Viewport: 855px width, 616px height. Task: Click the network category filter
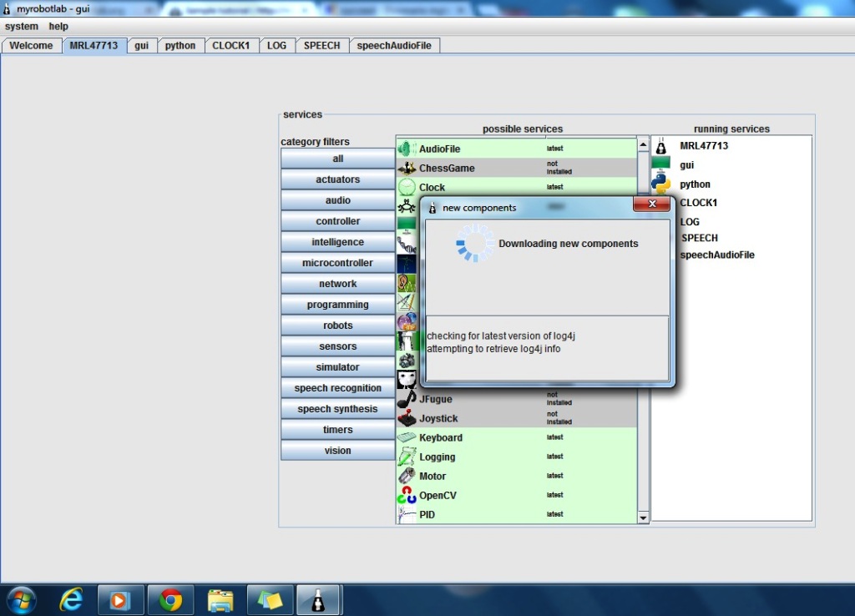click(x=337, y=284)
